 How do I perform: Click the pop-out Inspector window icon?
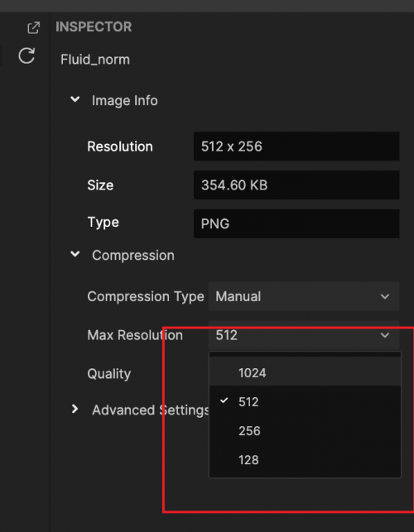pos(33,27)
